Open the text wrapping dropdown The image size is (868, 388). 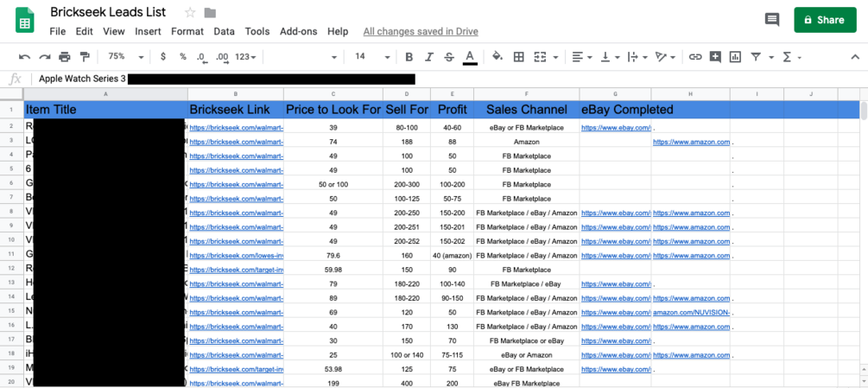(637, 56)
